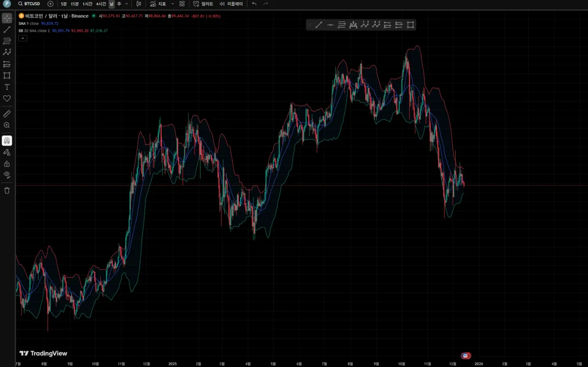
Task: Toggle hide all drawings eye icon
Action: 7,175
